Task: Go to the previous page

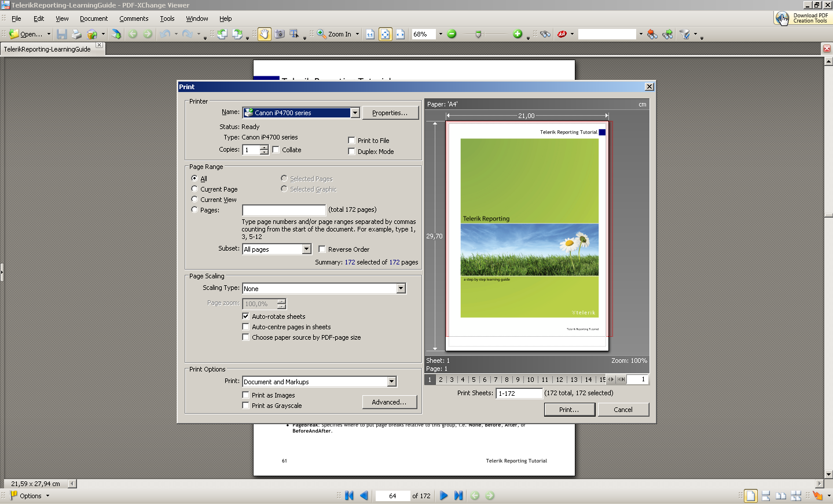Action: click(x=364, y=496)
